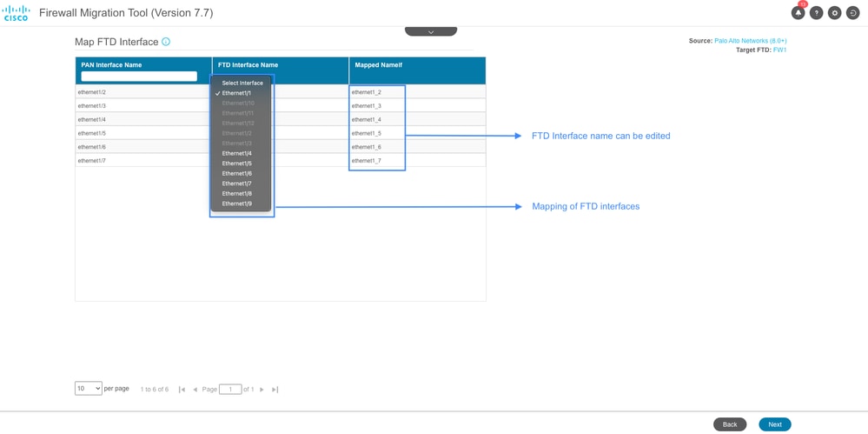Edit the ethernet1_5 mapped name cell

tap(417, 133)
